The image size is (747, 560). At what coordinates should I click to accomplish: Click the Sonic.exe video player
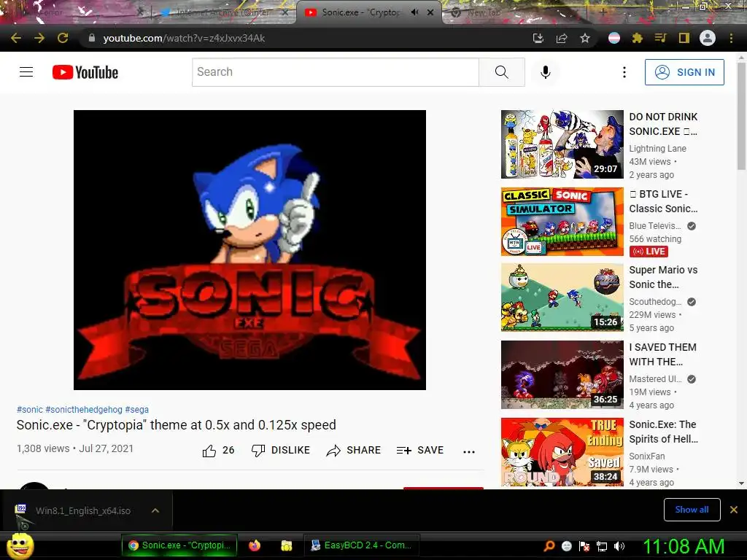[x=249, y=250]
